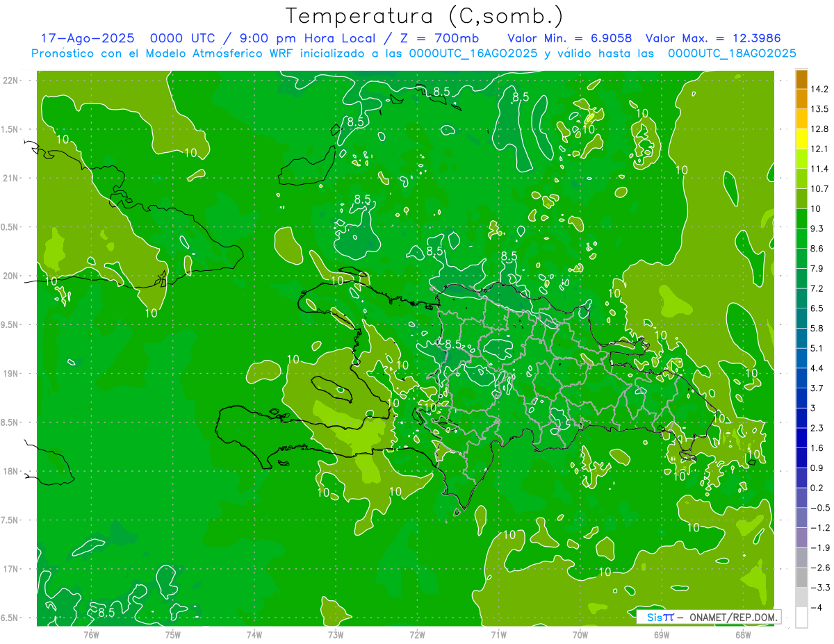This screenshot has width=834, height=644.
Task: Click the 10.7 value on the color legend
Action: (x=820, y=189)
